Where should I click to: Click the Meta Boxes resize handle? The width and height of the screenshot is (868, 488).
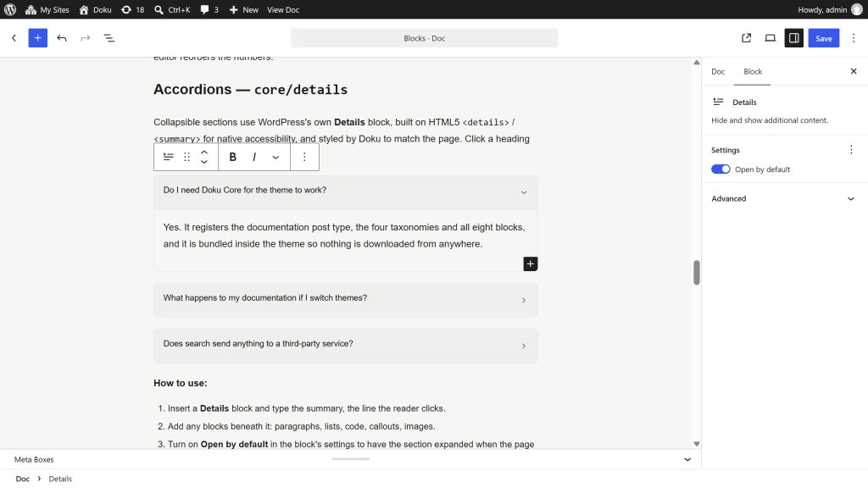click(350, 458)
